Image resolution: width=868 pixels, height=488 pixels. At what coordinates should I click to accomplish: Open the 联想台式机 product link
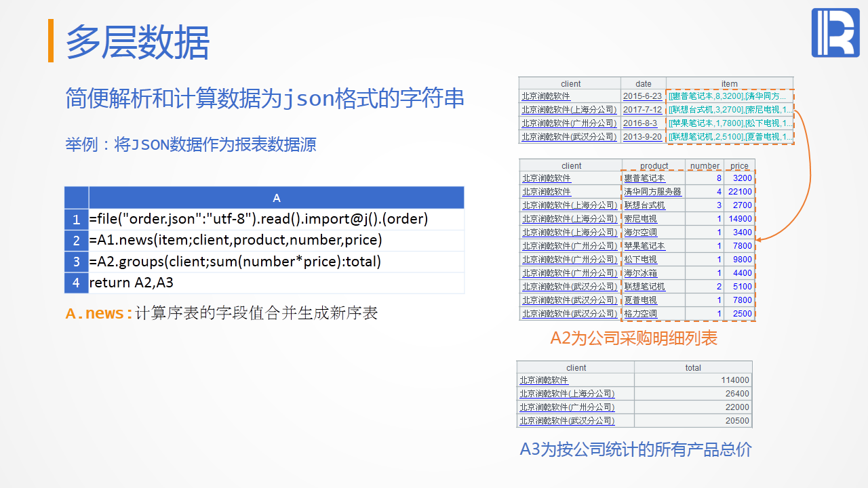pos(645,205)
